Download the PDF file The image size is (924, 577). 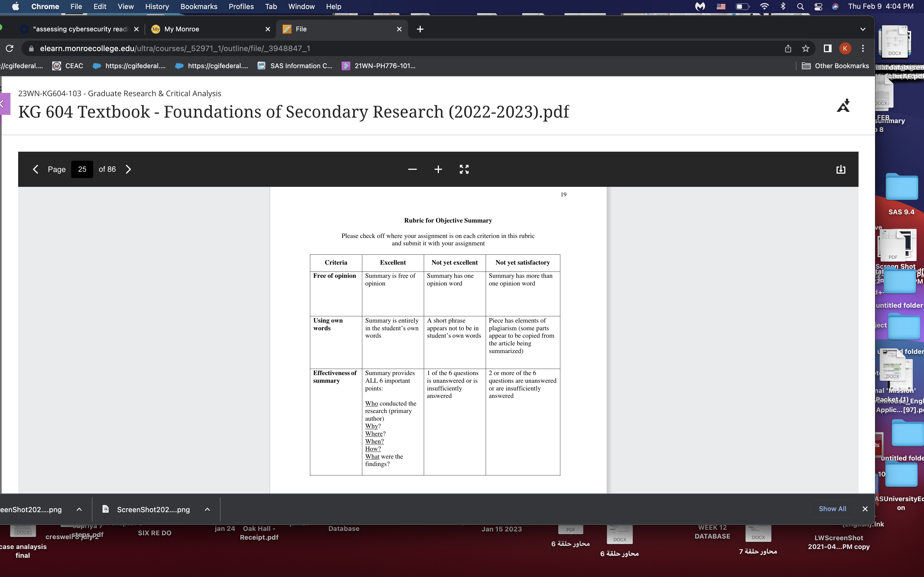(x=840, y=170)
